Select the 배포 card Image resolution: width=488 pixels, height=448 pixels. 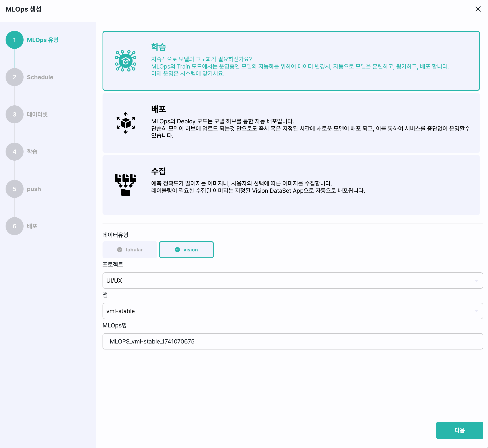click(291, 123)
